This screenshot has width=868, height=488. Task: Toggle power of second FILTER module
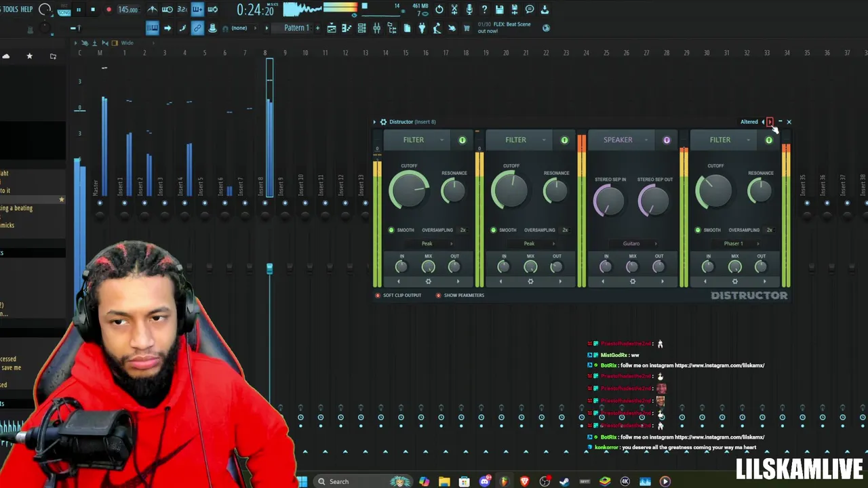tap(564, 140)
